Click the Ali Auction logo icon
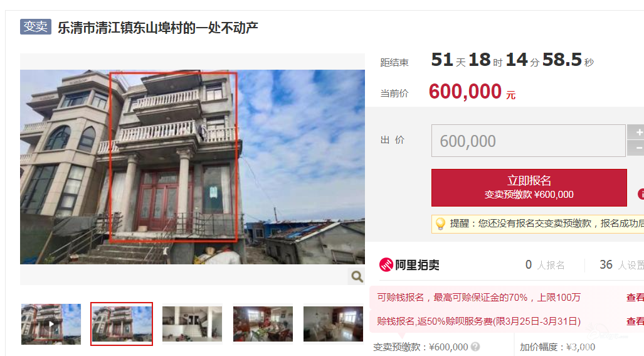The width and height of the screenshot is (644, 356). tap(386, 264)
